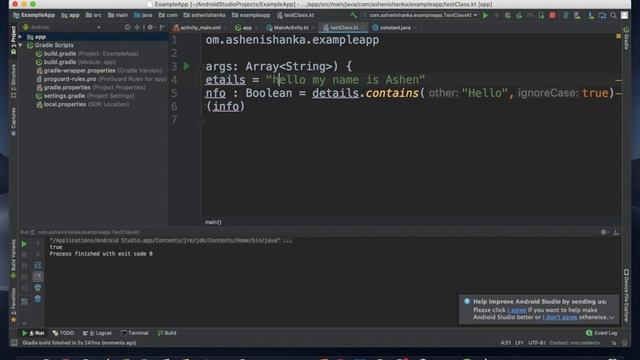Click 'Process finished with exit code 0' line
Image resolution: width=640 pixels, height=360 pixels.
(x=101, y=254)
